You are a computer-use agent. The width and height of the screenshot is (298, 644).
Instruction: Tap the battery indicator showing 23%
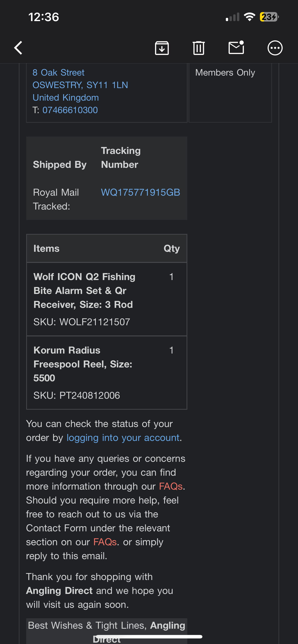tap(268, 16)
